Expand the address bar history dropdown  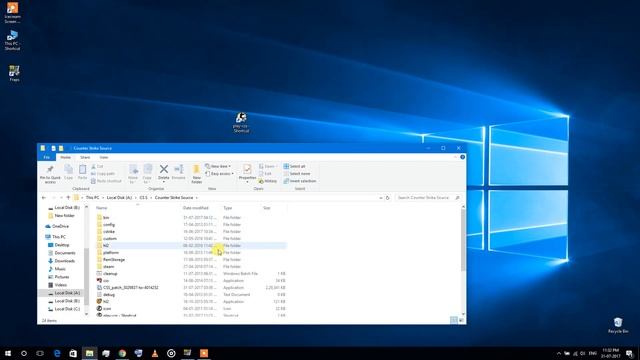(380, 198)
